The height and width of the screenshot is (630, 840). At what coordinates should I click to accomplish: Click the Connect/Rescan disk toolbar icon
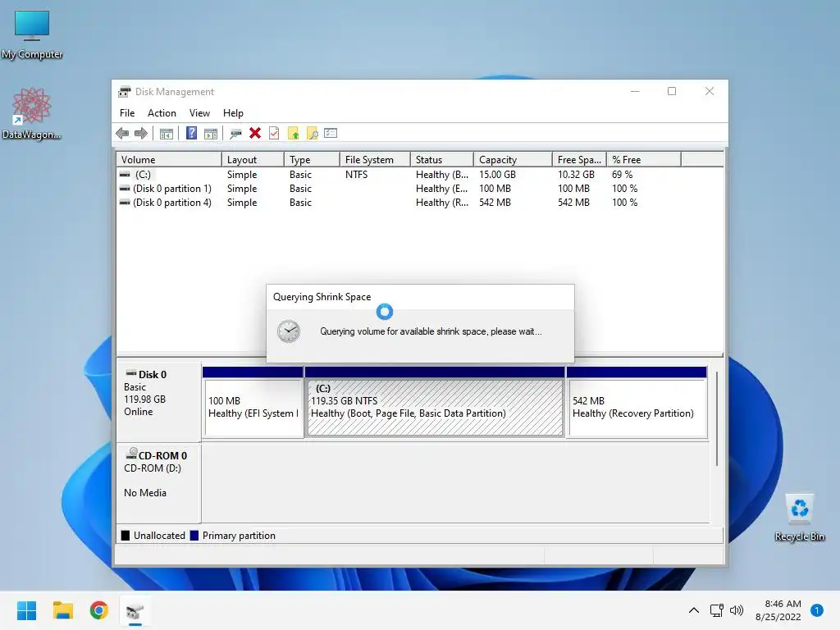coord(235,134)
